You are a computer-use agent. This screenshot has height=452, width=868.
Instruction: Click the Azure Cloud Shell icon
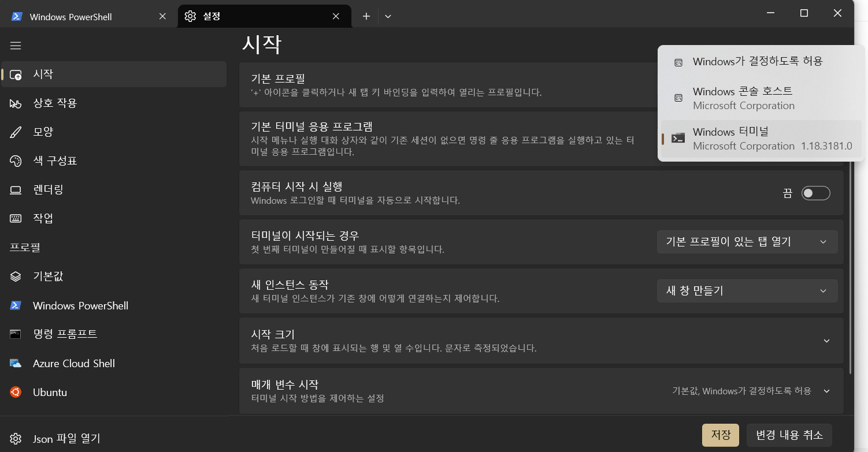click(x=16, y=363)
